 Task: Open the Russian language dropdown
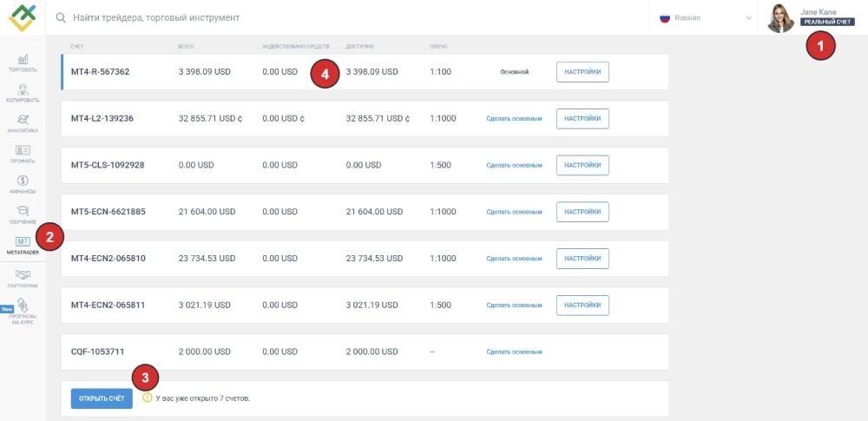(706, 17)
